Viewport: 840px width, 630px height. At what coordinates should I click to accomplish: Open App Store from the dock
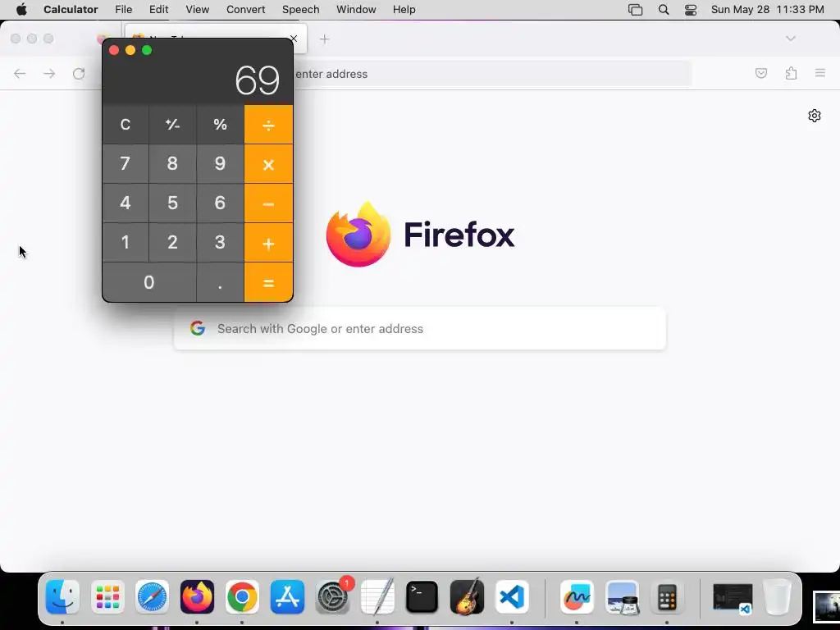point(287,597)
